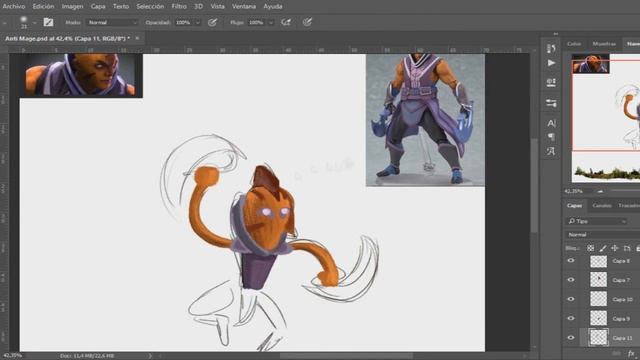
Task: Select the Capa 7 layer thumbnail
Action: (x=598, y=280)
